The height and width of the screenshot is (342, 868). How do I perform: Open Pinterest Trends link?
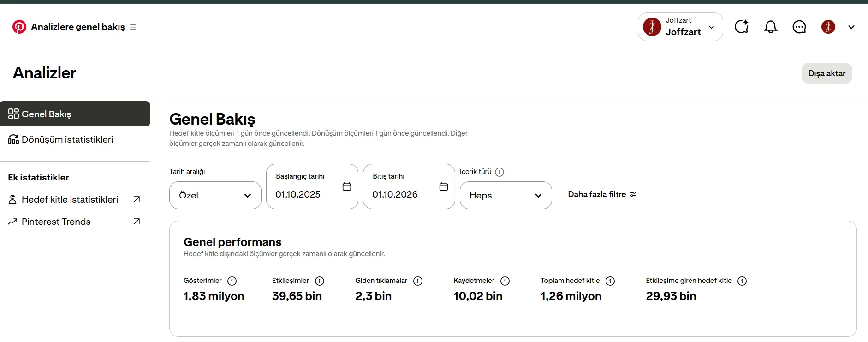(x=56, y=222)
